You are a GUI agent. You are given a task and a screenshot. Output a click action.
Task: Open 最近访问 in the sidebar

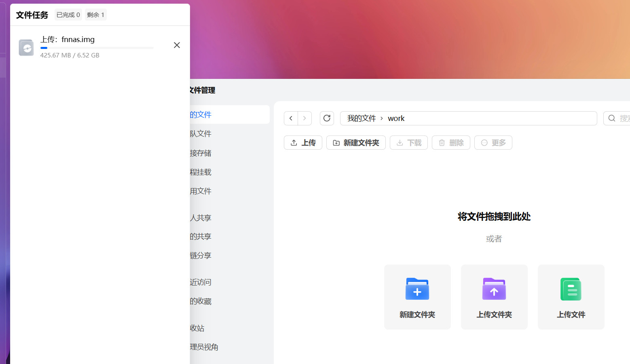pyautogui.click(x=201, y=282)
